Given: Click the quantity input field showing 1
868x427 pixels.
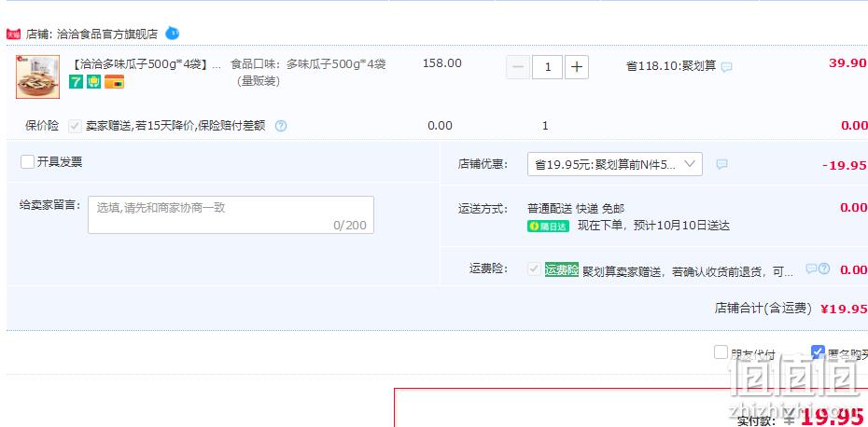Looking at the screenshot, I should pos(547,67).
